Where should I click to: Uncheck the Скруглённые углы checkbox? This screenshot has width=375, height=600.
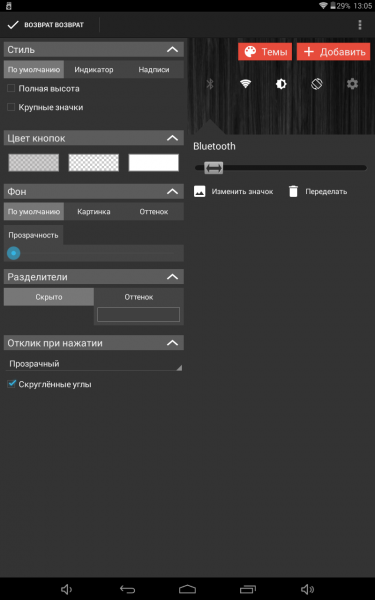(x=11, y=384)
